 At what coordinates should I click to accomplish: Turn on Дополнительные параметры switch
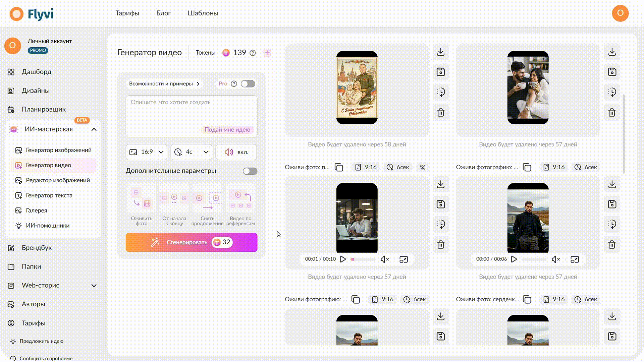tap(250, 171)
